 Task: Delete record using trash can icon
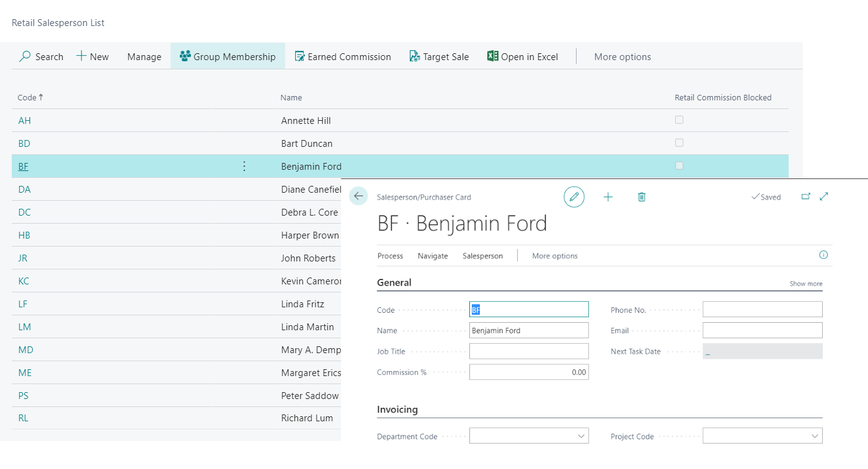pos(642,197)
